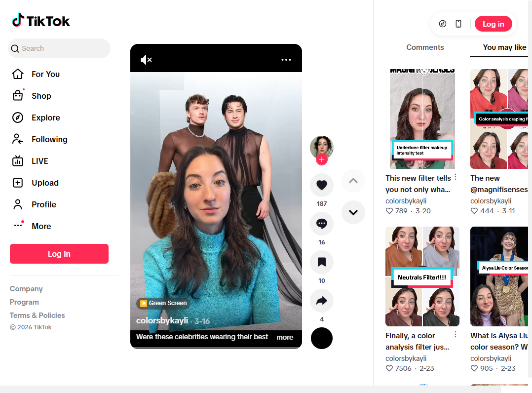The width and height of the screenshot is (532, 393).
Task: Open the Explore page from sidebar
Action: (45, 118)
